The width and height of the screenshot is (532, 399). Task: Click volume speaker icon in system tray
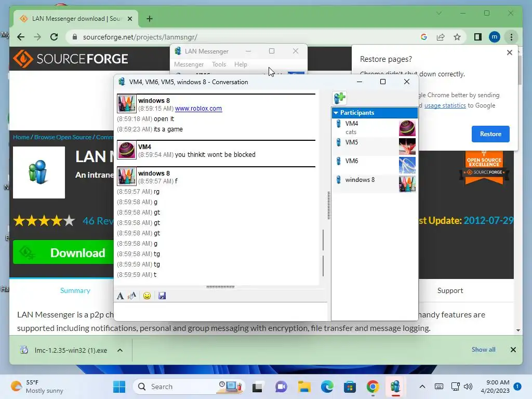click(x=468, y=387)
